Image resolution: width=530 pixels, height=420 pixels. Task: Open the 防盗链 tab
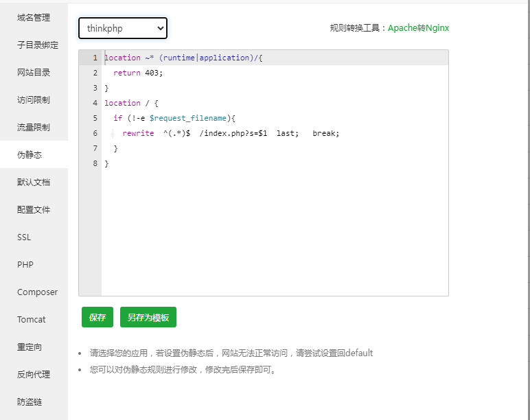pyautogui.click(x=34, y=401)
